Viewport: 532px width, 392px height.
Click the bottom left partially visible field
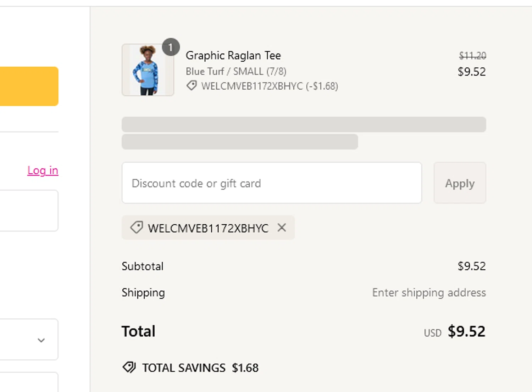coord(28,382)
